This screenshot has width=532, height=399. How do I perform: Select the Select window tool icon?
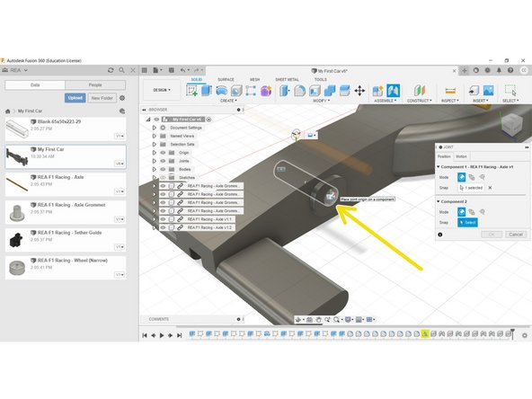click(x=510, y=91)
